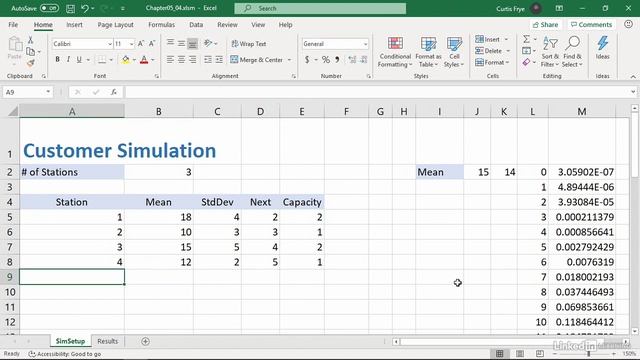The height and width of the screenshot is (360, 640).
Task: Toggle Underline formatting
Action: [79, 60]
